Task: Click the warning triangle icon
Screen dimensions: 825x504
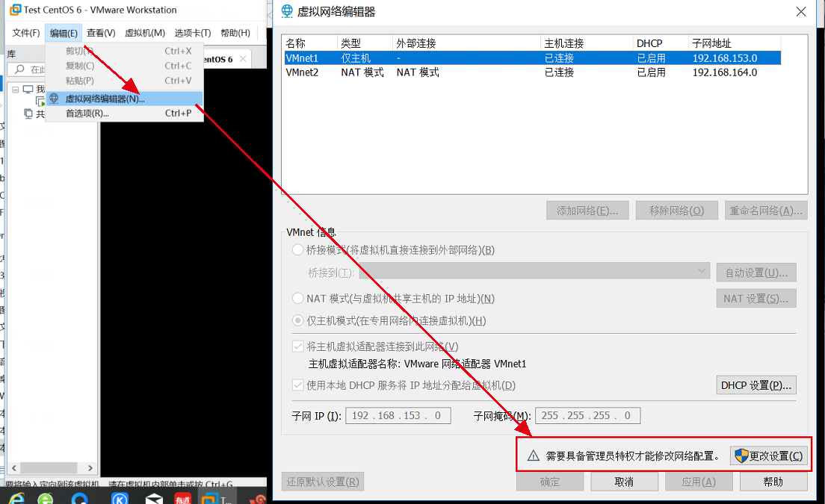Action: coord(533,455)
